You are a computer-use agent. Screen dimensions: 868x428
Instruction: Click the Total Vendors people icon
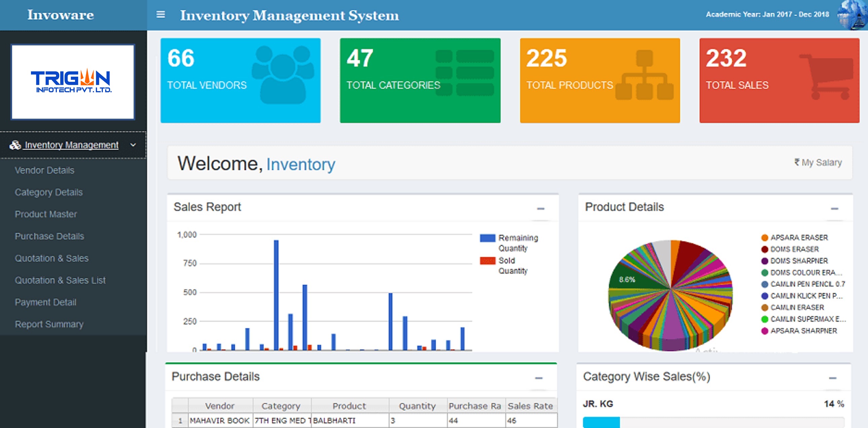[x=283, y=74]
